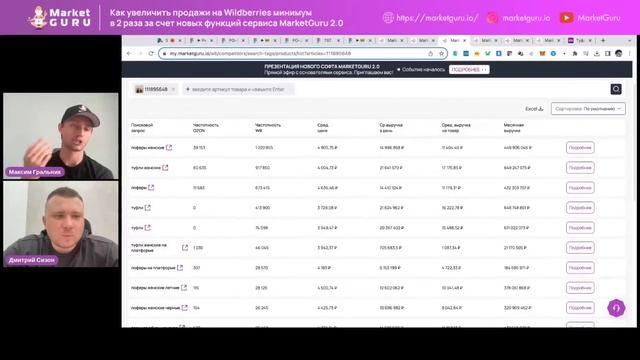Click the 'Поисковой запрос' column header
Image resolution: width=640 pixels, height=360 pixels.
(142, 128)
